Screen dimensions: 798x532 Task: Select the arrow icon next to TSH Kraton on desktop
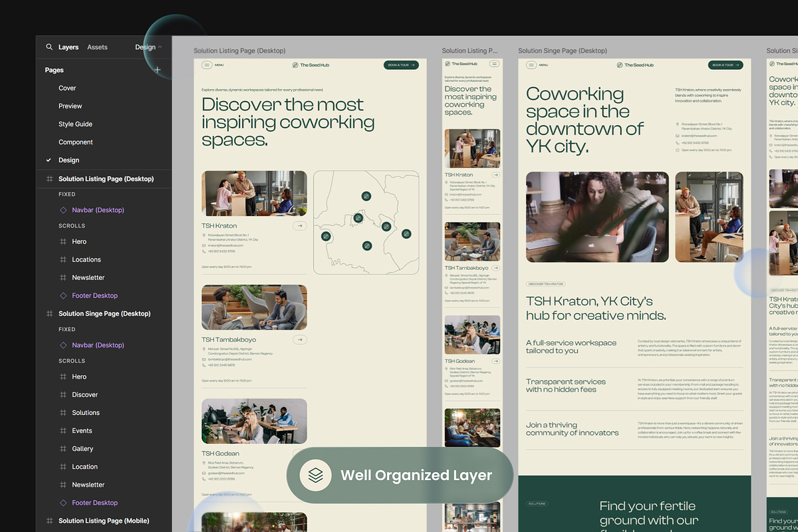coord(300,226)
